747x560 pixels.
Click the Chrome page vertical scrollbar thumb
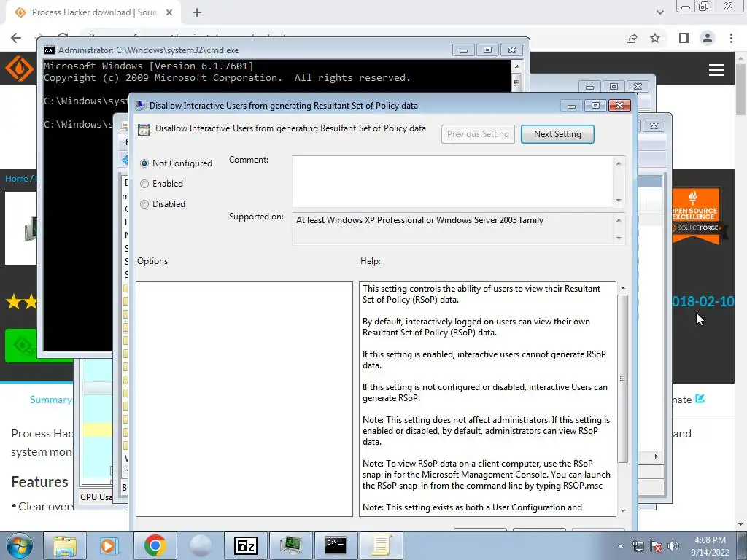pos(740,89)
